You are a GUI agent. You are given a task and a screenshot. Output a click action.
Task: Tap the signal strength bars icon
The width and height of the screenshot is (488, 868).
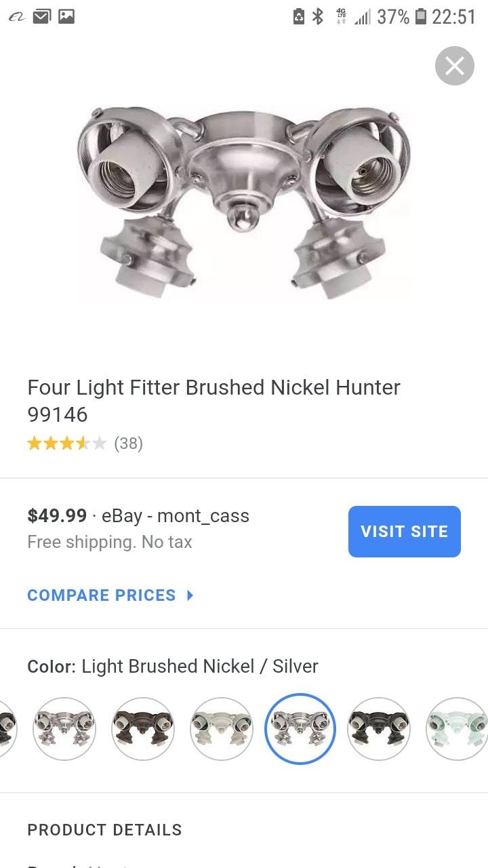click(x=361, y=16)
